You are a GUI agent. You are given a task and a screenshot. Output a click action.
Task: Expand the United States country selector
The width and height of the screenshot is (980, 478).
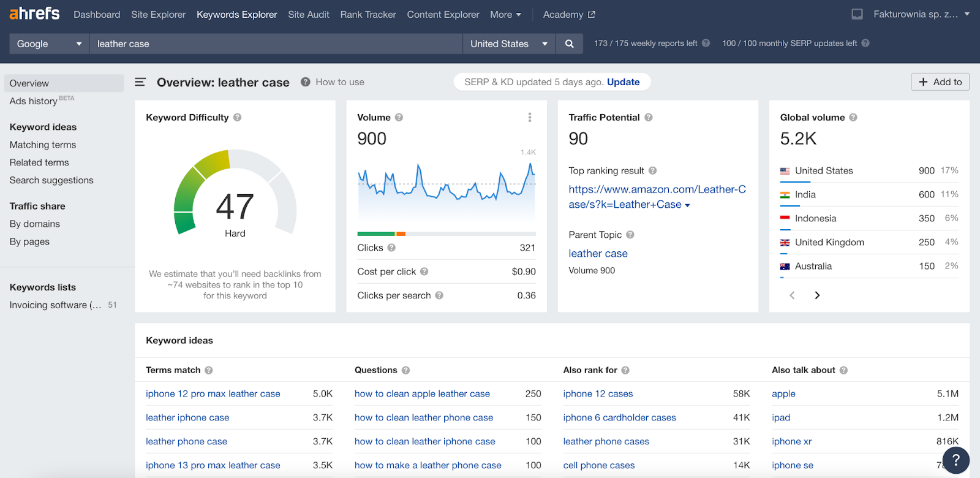508,44
